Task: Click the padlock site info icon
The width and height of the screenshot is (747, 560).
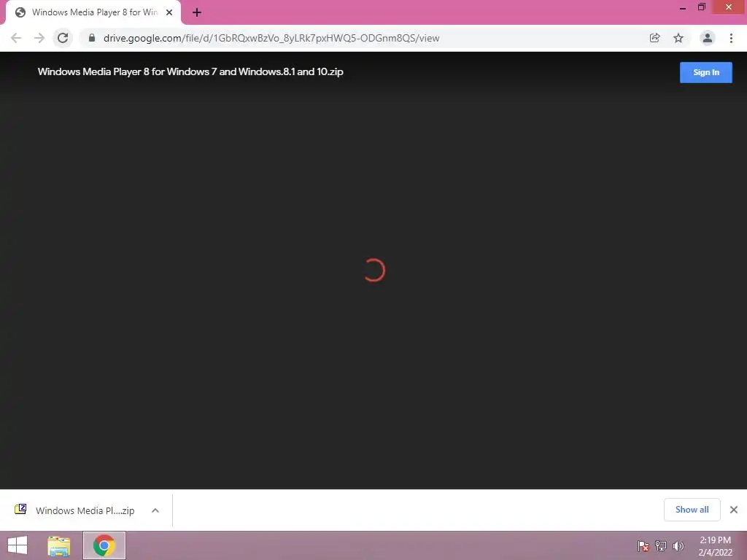Action: coord(92,38)
